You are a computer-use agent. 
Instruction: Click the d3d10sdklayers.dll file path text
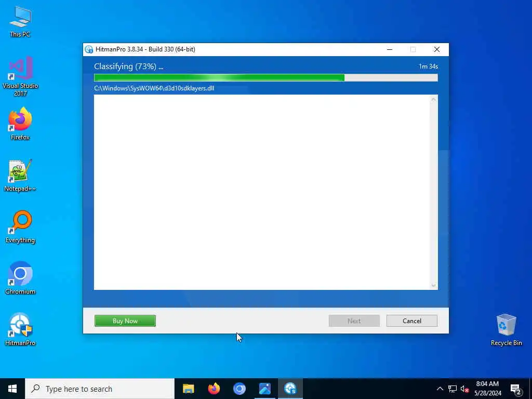(x=154, y=88)
